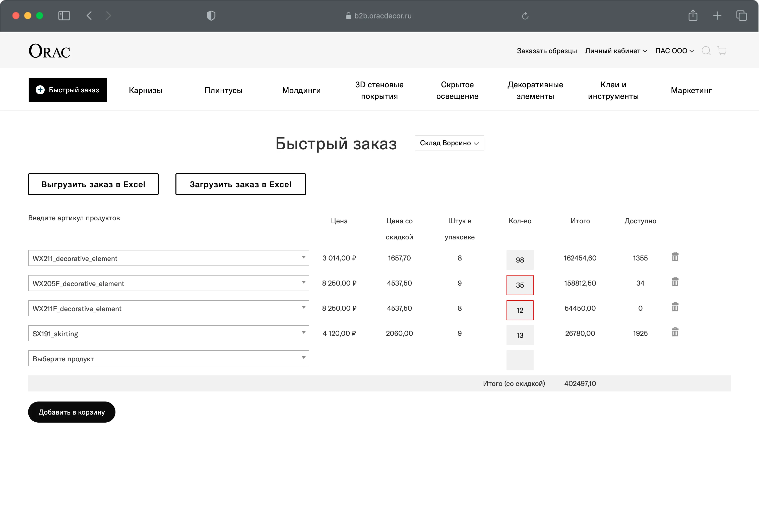Expand the Склад Ворсино warehouse dropdown
Image resolution: width=759 pixels, height=532 pixels.
[449, 143]
